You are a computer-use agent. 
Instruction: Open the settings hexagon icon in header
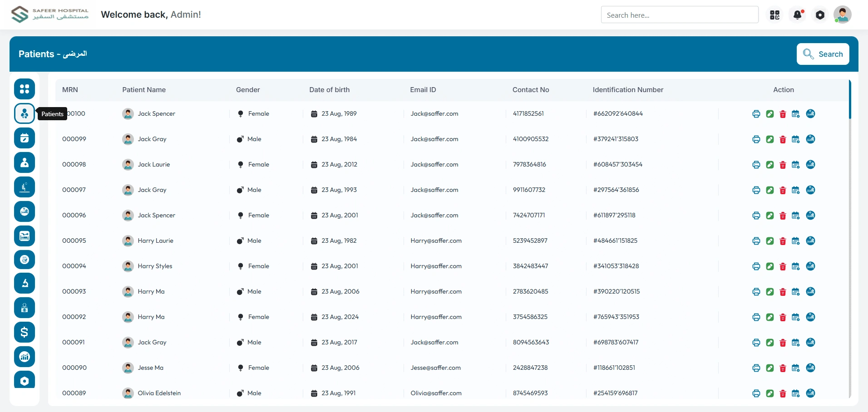(x=820, y=15)
